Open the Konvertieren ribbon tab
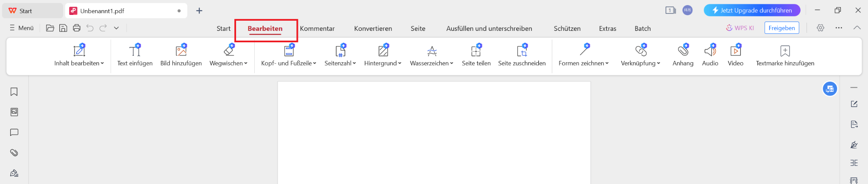The image size is (868, 184). point(373,28)
